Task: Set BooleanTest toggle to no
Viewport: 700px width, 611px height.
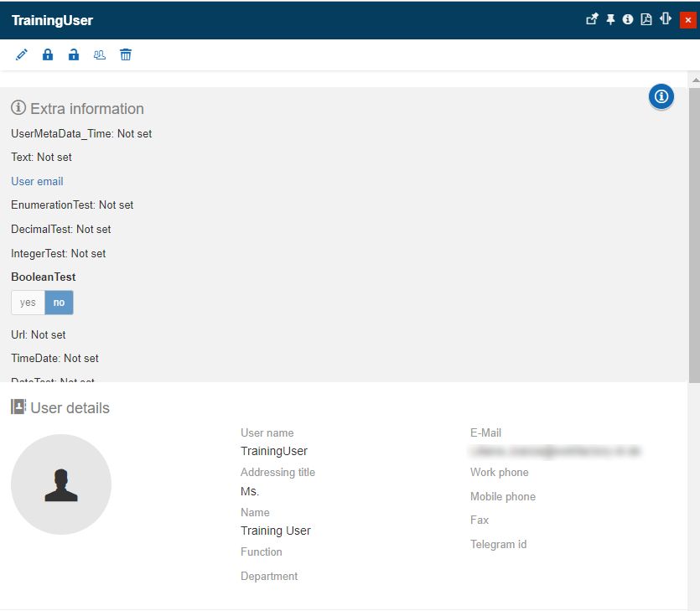Action: pos(59,303)
